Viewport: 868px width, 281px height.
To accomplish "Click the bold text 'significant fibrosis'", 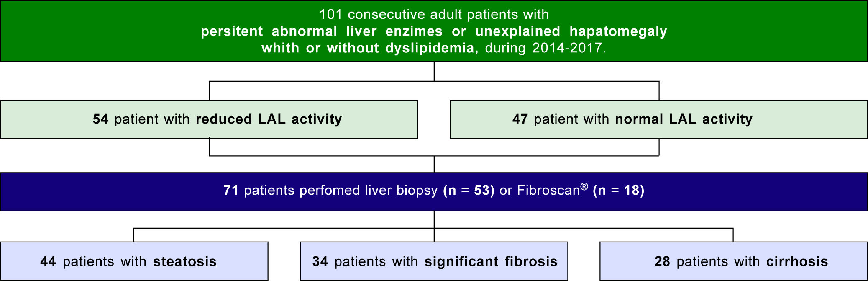I will click(491, 262).
